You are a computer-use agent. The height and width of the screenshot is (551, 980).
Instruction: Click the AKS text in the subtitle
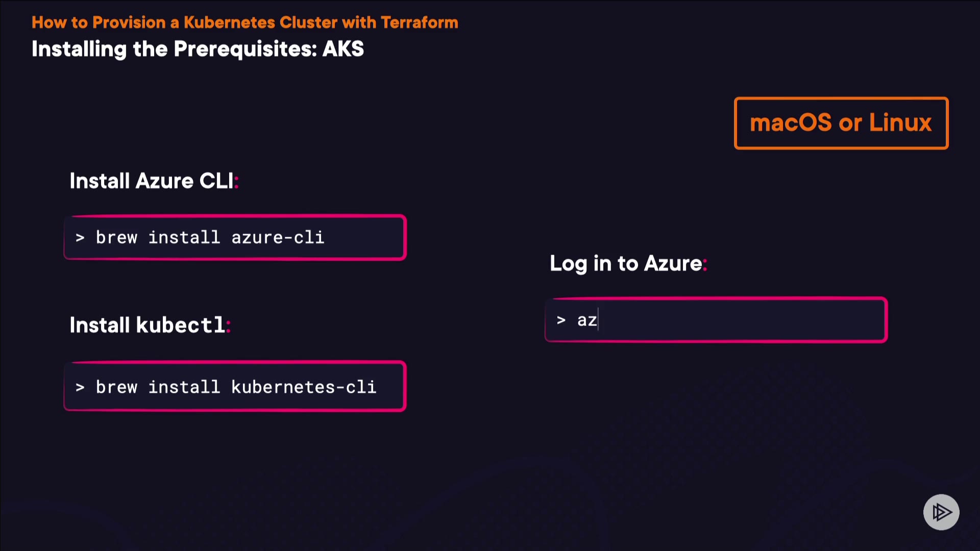[343, 49]
